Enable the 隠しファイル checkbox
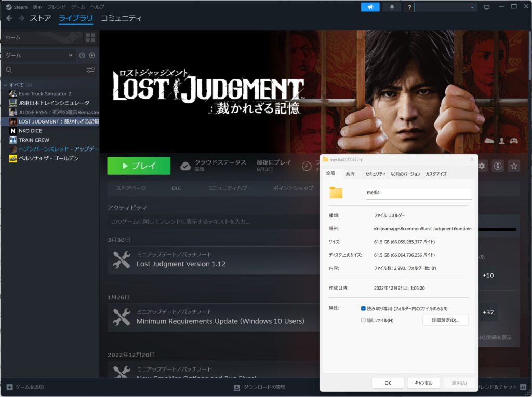Screen dimensions: 532x397 point(363,320)
